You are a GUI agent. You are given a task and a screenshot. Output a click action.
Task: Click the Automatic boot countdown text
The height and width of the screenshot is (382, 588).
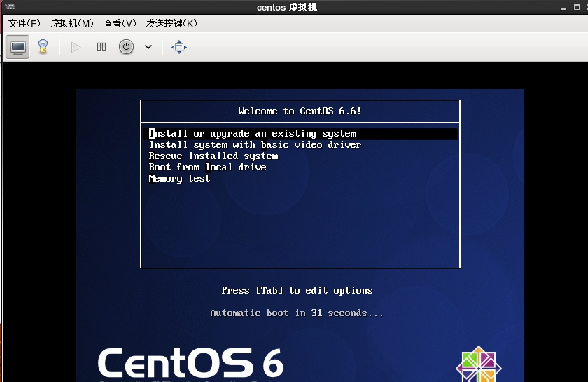pyautogui.click(x=297, y=313)
